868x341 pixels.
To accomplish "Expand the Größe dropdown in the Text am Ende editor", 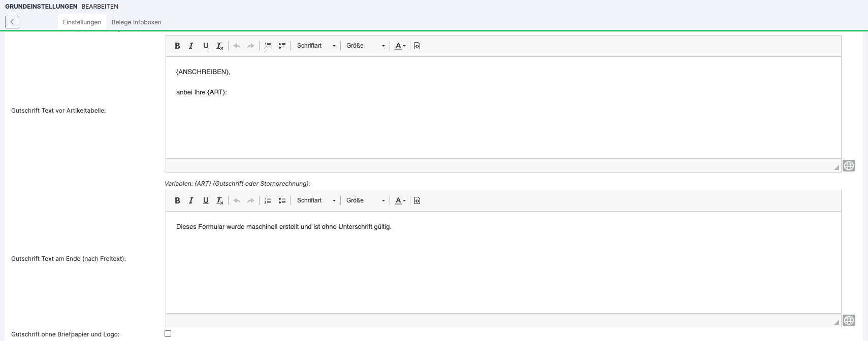I will tap(365, 200).
